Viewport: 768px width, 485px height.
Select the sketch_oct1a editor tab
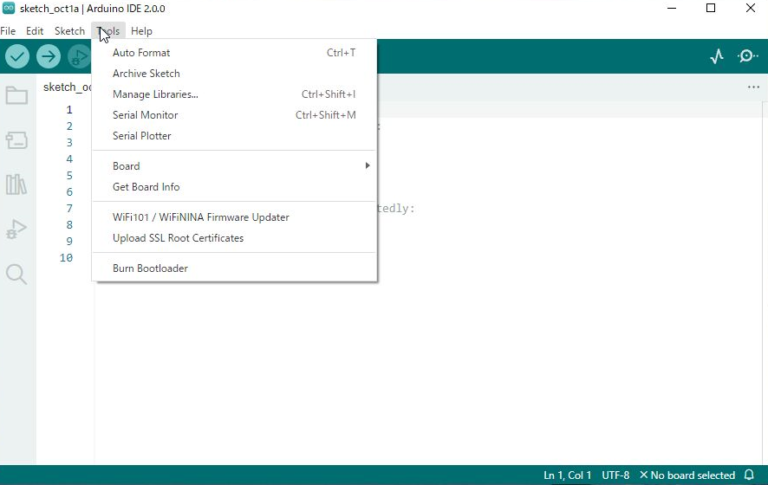(x=66, y=87)
